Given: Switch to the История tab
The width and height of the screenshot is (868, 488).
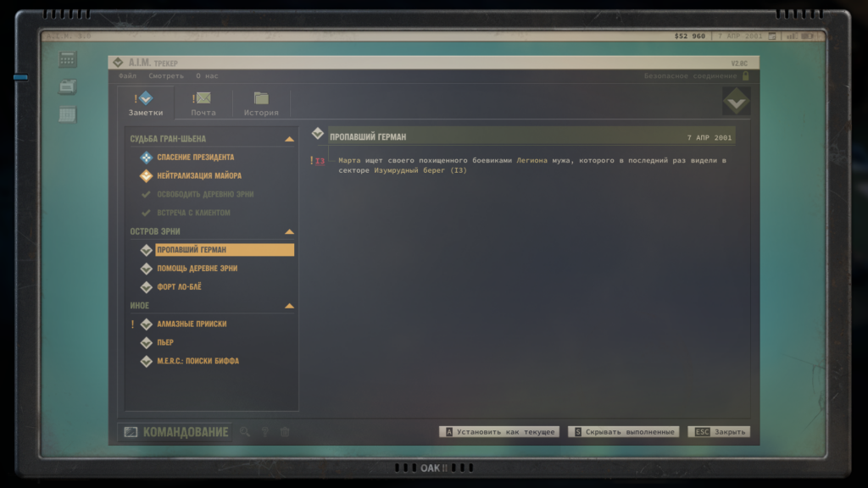Looking at the screenshot, I should pyautogui.click(x=261, y=103).
